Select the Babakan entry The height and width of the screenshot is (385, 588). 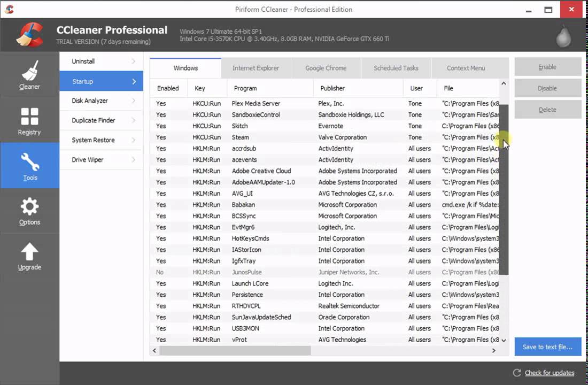pos(325,204)
